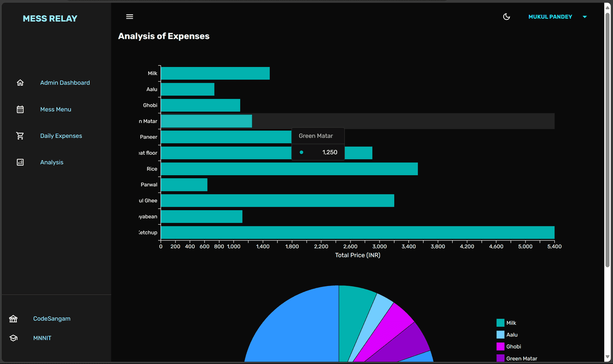This screenshot has width=613, height=364.
Task: Click the Ghobi bar in the chart
Action: [x=200, y=105]
